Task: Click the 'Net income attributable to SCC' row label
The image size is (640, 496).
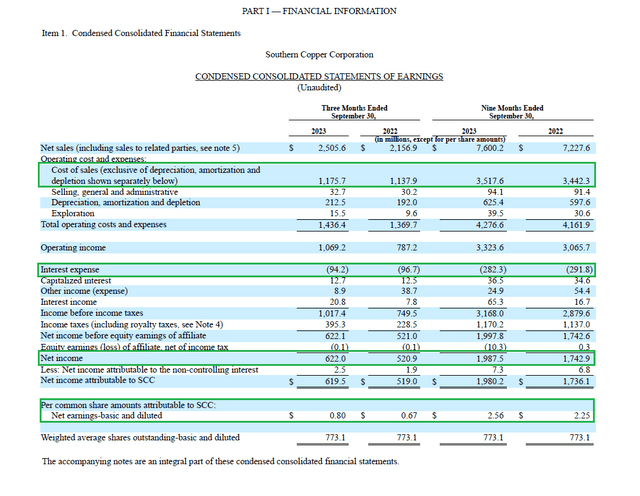Action: (98, 380)
